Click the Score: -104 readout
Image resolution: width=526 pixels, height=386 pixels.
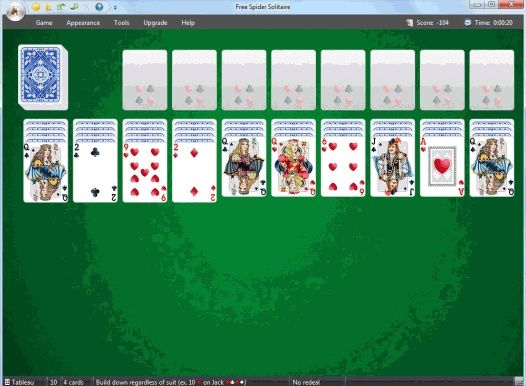[432, 23]
